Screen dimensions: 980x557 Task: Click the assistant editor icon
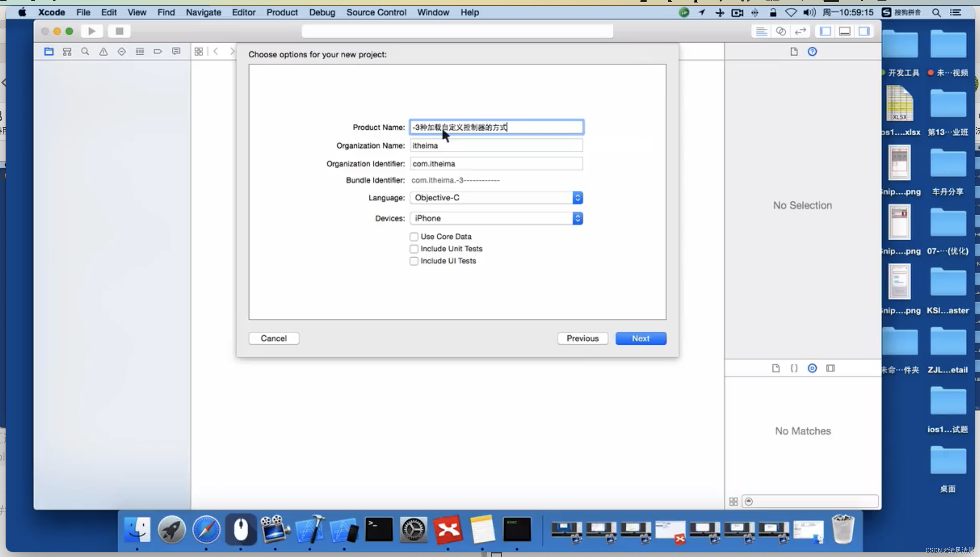(x=781, y=31)
